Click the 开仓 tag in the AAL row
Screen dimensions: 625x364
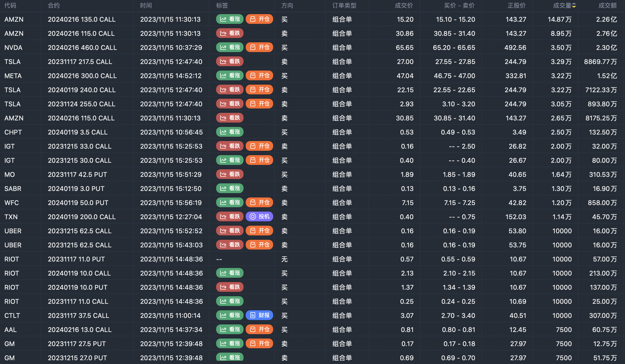259,330
